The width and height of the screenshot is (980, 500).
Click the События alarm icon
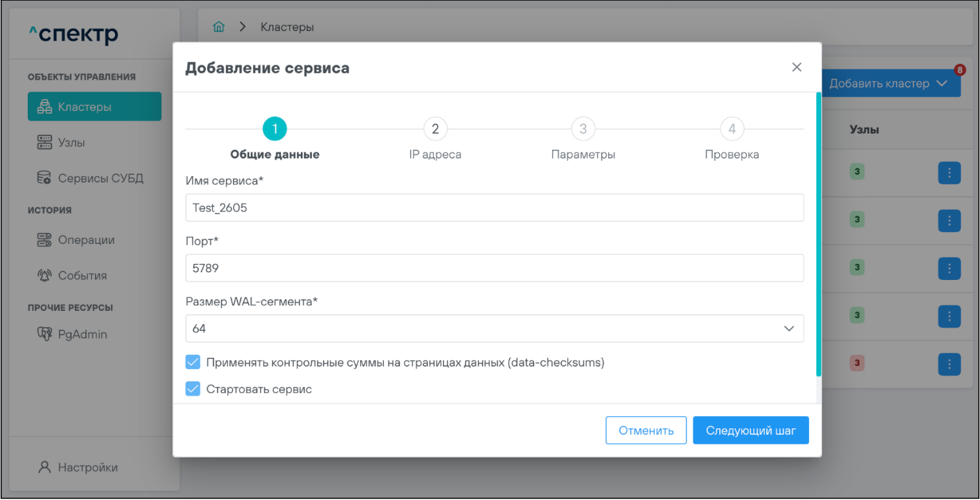click(x=44, y=275)
